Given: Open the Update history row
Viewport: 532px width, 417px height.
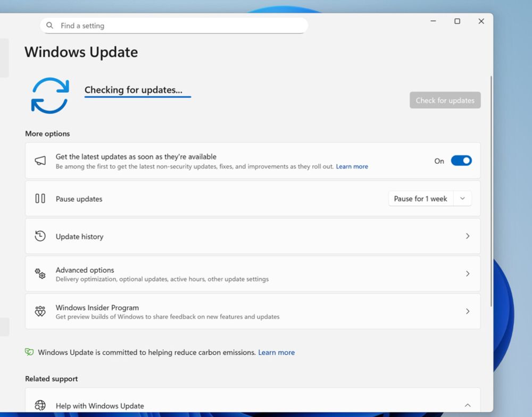Looking at the screenshot, I should click(253, 236).
